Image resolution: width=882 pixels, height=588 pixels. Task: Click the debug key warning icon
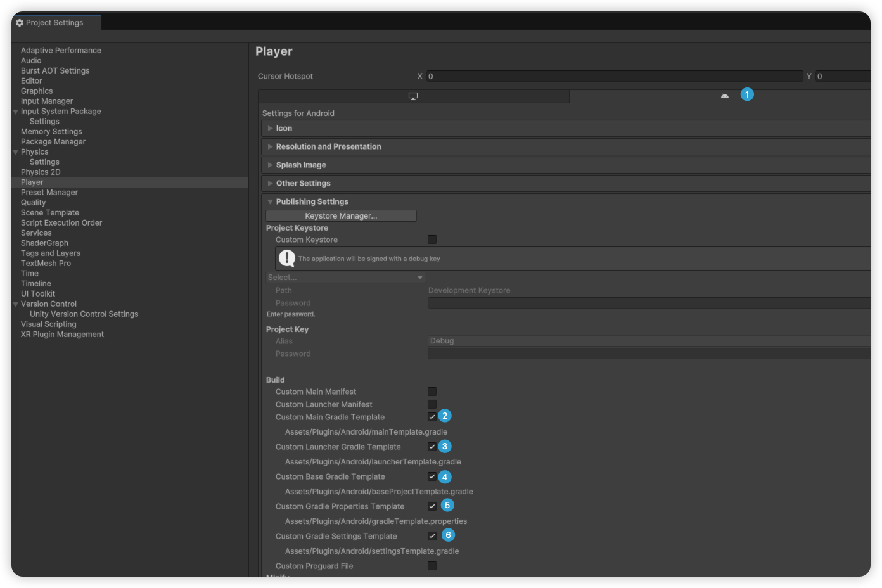pos(286,258)
